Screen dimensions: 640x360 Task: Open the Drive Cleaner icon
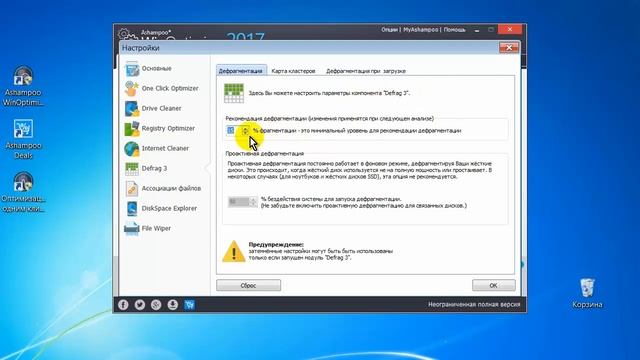pyautogui.click(x=132, y=109)
